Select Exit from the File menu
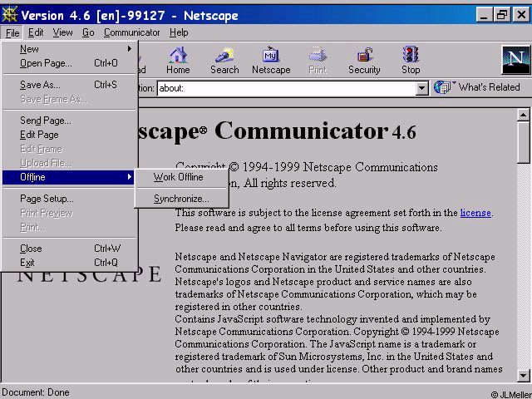 (x=70, y=263)
